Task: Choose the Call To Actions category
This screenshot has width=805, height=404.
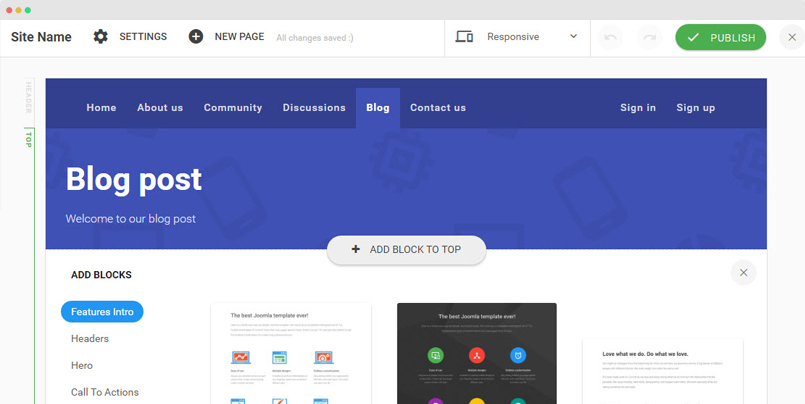Action: tap(105, 392)
